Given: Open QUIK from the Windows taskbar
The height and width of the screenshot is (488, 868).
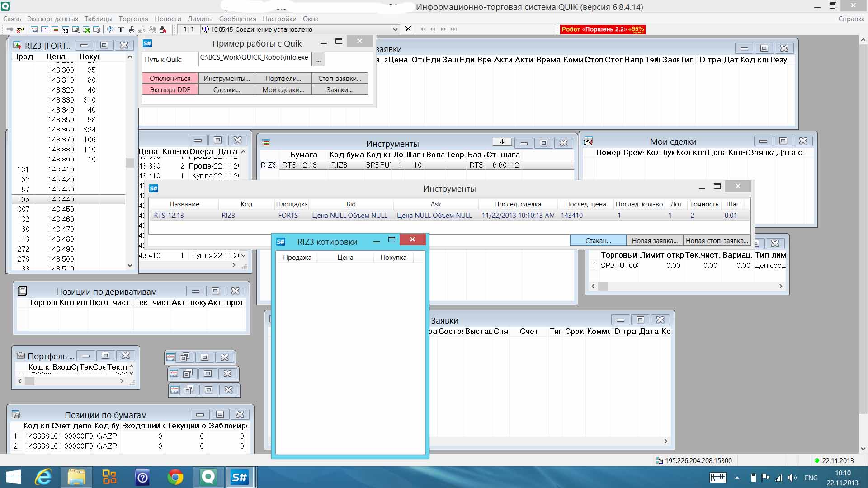Looking at the screenshot, I should click(x=208, y=477).
